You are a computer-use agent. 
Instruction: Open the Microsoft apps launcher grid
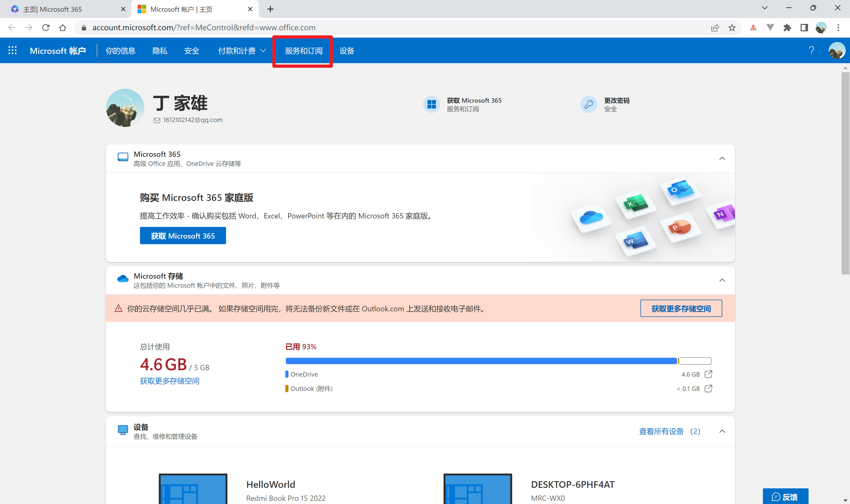(12, 51)
